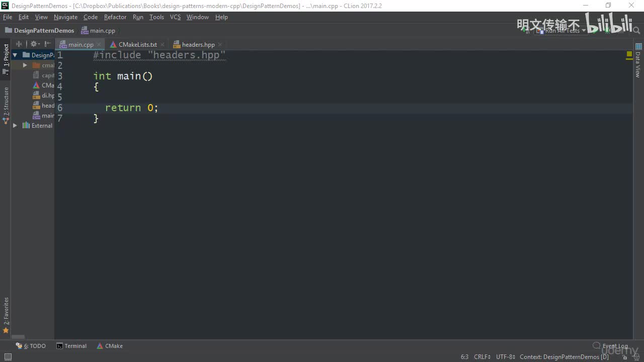This screenshot has width=644, height=362.
Task: Open the VCS menu
Action: (x=175, y=17)
